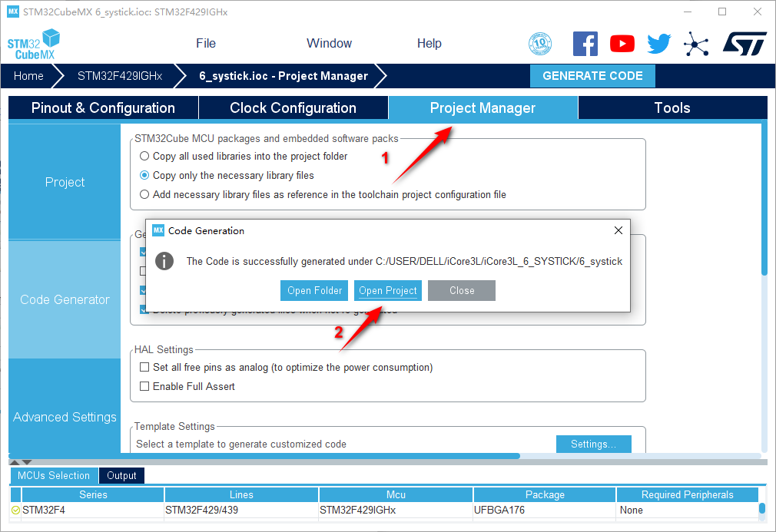Open the ST community network icon
Image resolution: width=776 pixels, height=532 pixels.
pos(696,44)
